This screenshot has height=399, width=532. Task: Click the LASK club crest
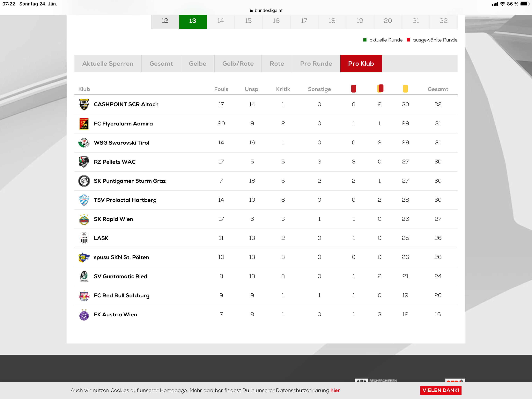84,238
